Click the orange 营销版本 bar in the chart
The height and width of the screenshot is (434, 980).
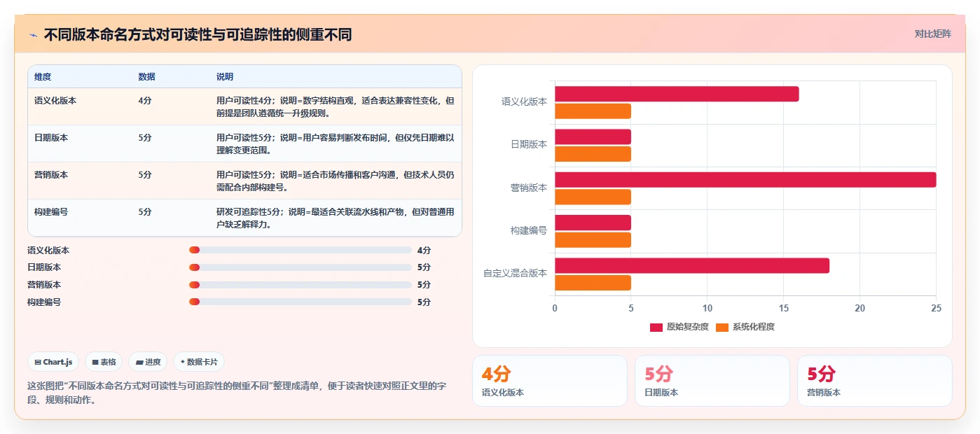pos(593,197)
